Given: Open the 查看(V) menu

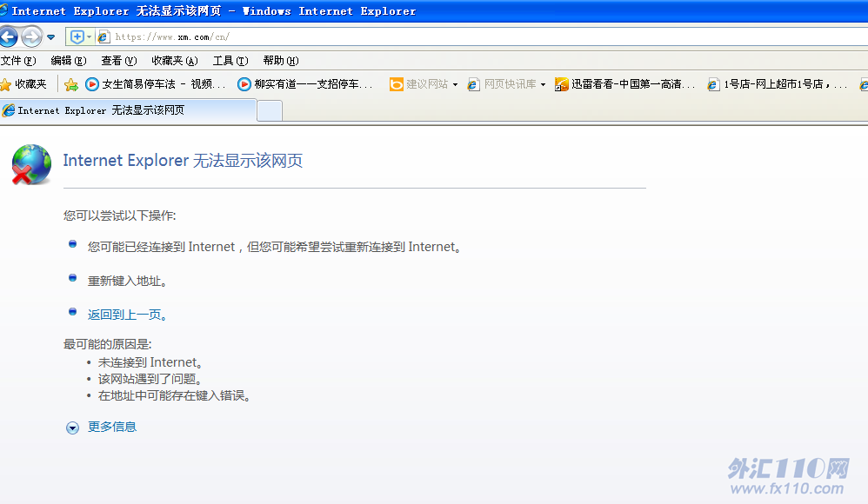Looking at the screenshot, I should pos(118,61).
